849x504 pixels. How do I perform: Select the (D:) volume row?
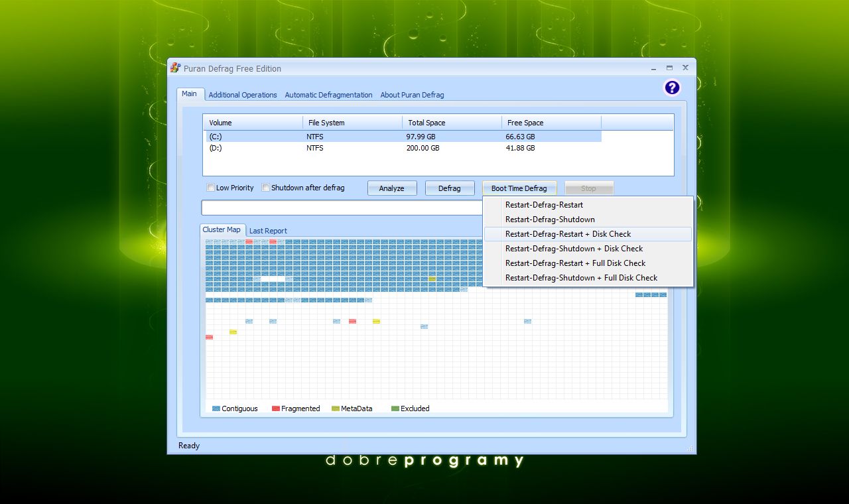pyautogui.click(x=403, y=148)
